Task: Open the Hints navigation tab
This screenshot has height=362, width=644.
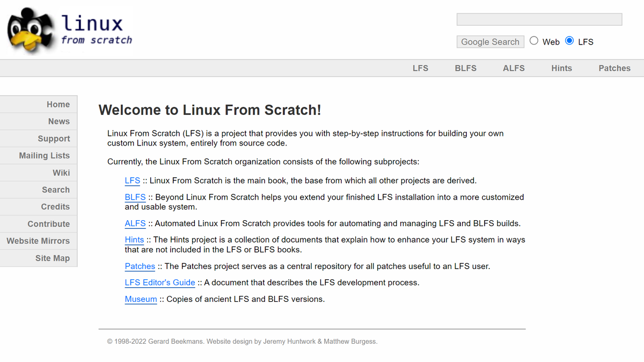Action: tap(561, 68)
